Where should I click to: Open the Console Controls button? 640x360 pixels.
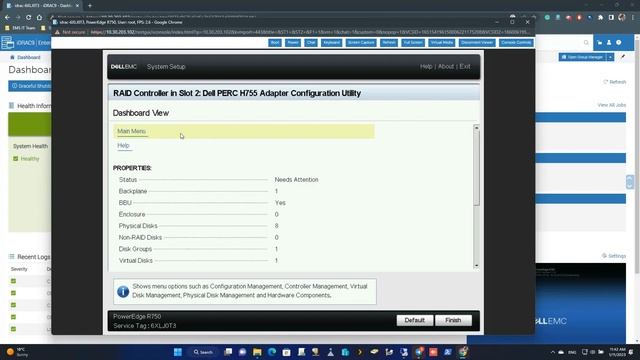(x=516, y=42)
